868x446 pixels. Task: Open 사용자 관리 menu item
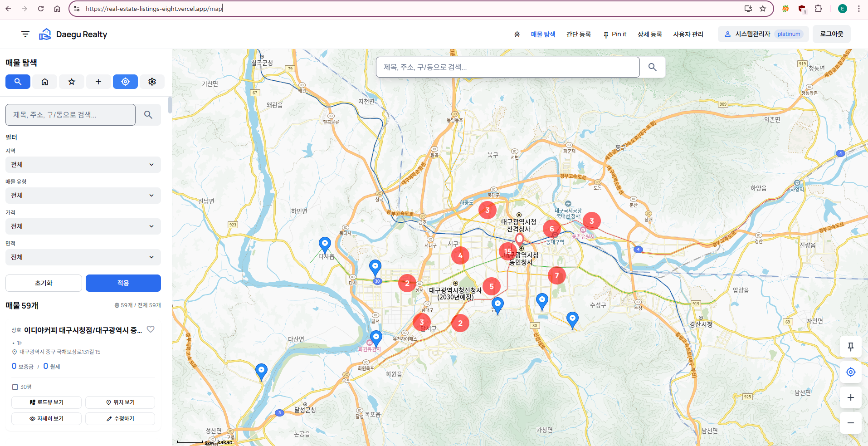pos(688,34)
